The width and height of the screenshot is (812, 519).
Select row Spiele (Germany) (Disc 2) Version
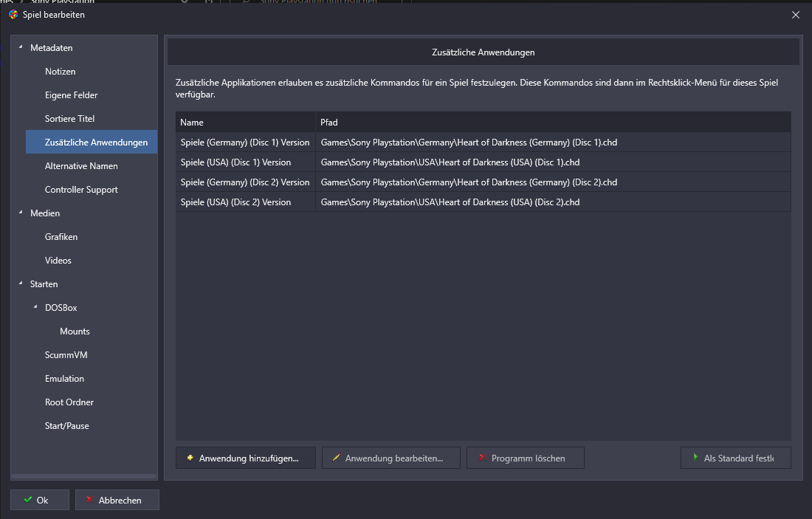pos(484,182)
